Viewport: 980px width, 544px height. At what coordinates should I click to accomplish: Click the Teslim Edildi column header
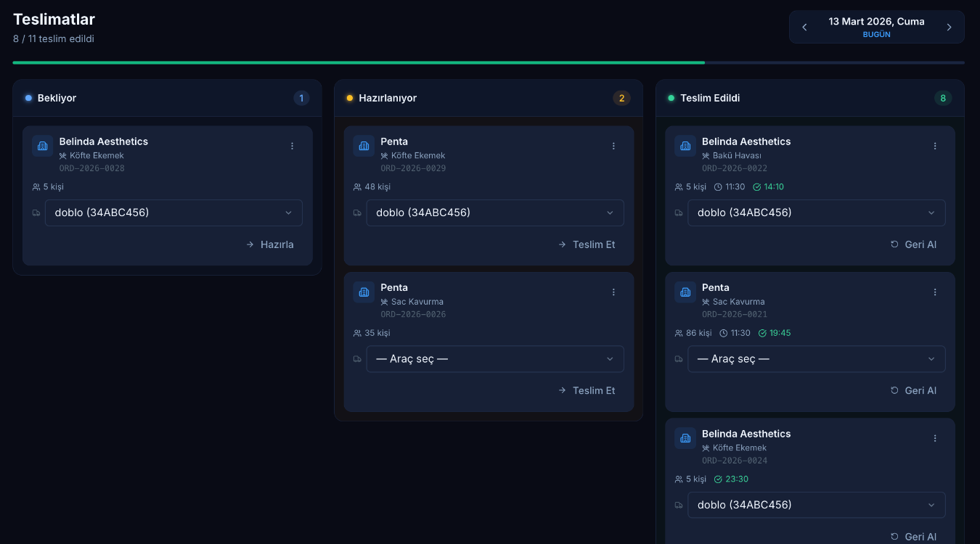click(810, 98)
